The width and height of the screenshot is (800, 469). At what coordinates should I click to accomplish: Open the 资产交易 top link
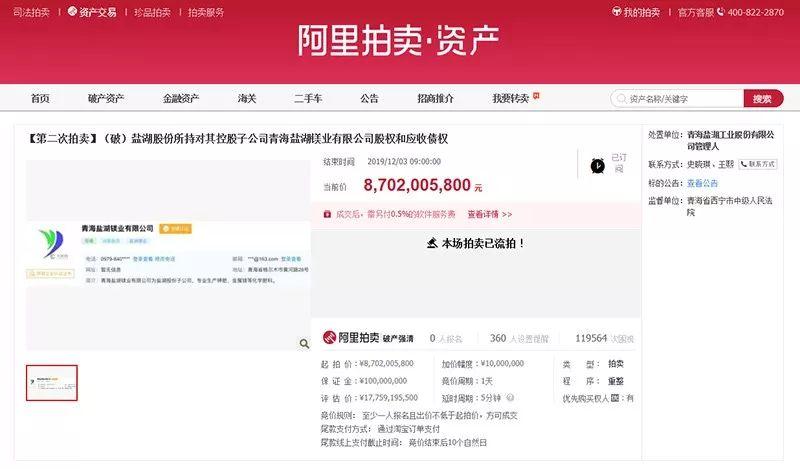[x=92, y=12]
